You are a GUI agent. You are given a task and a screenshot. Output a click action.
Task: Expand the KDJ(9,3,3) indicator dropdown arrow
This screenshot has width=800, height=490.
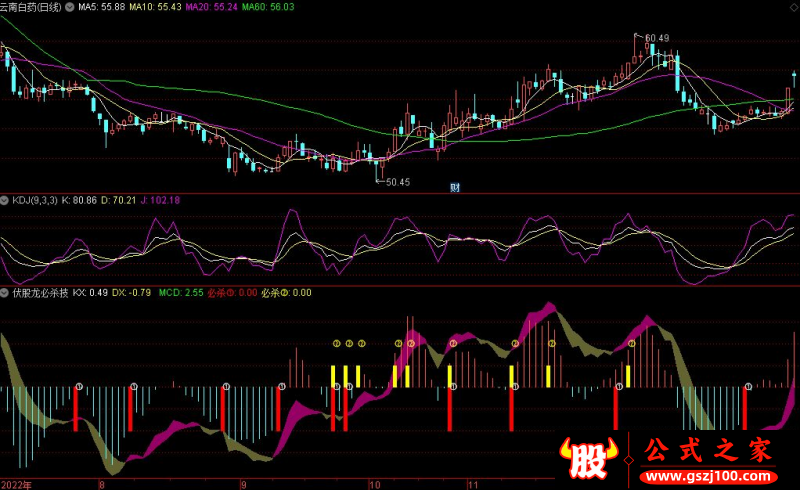coord(5,200)
